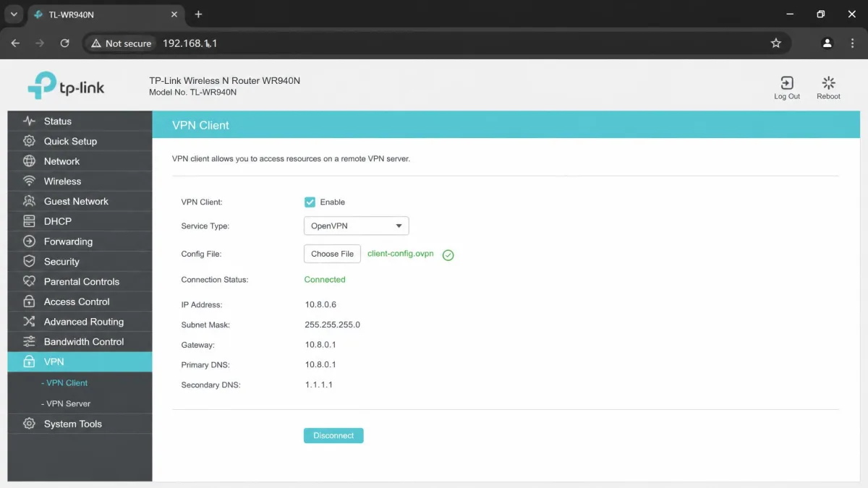Click the DHCP menu label
The width and height of the screenshot is (868, 488).
[x=58, y=221]
